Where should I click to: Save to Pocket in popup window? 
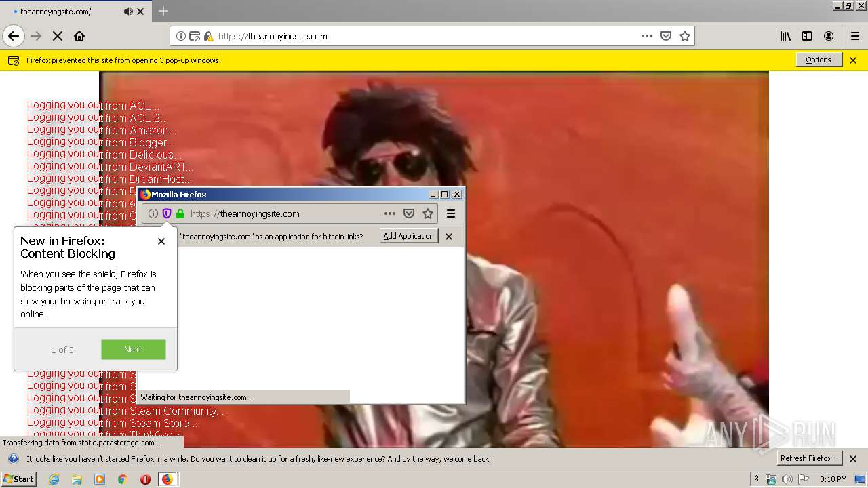(x=409, y=213)
